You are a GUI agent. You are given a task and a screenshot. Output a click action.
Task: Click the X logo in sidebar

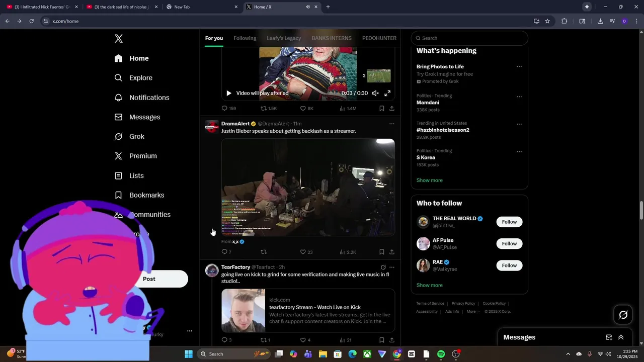(118, 39)
